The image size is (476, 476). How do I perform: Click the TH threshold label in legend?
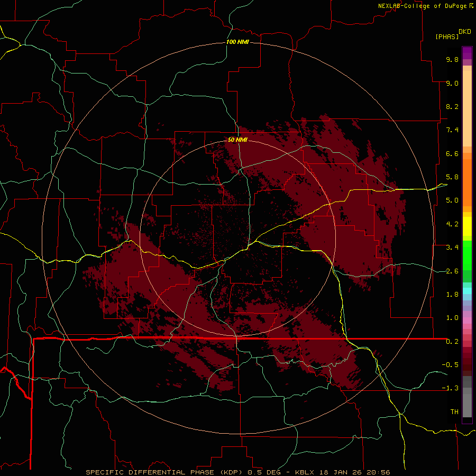(x=454, y=412)
